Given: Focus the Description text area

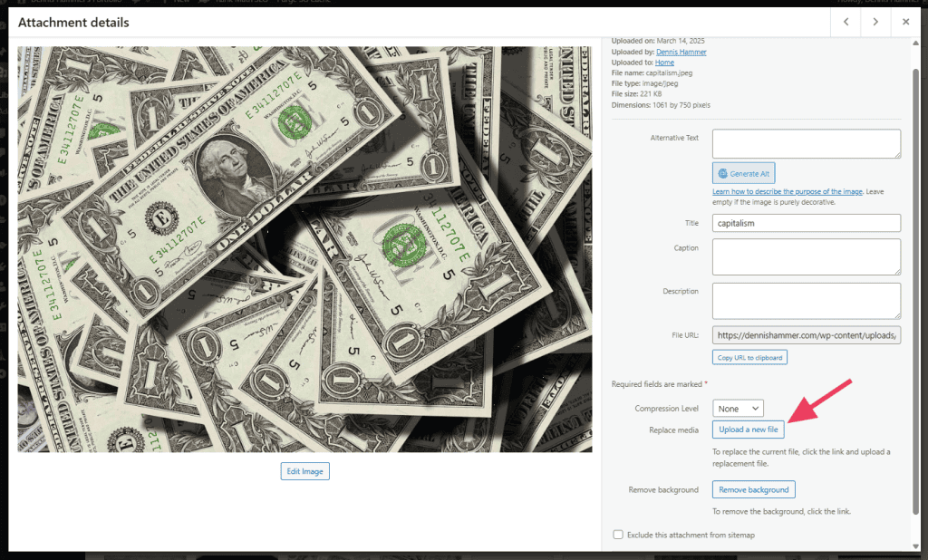Looking at the screenshot, I should pos(807,302).
